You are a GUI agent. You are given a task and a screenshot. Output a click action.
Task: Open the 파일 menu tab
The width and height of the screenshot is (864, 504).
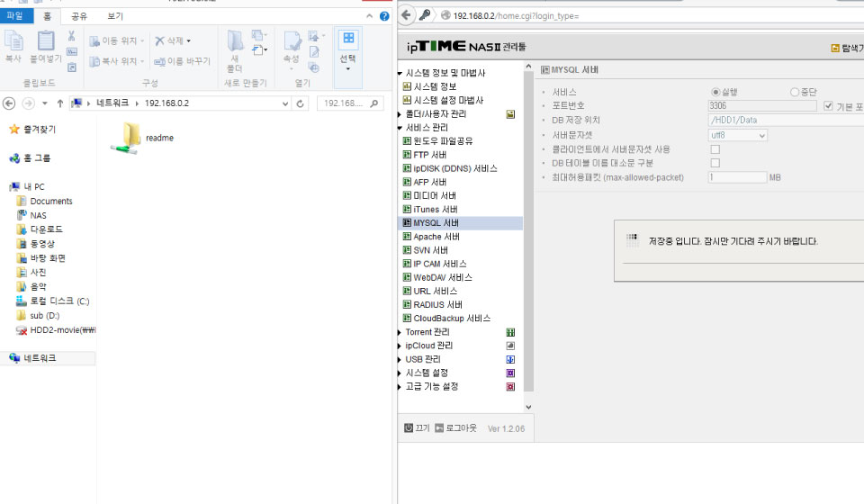coord(15,15)
